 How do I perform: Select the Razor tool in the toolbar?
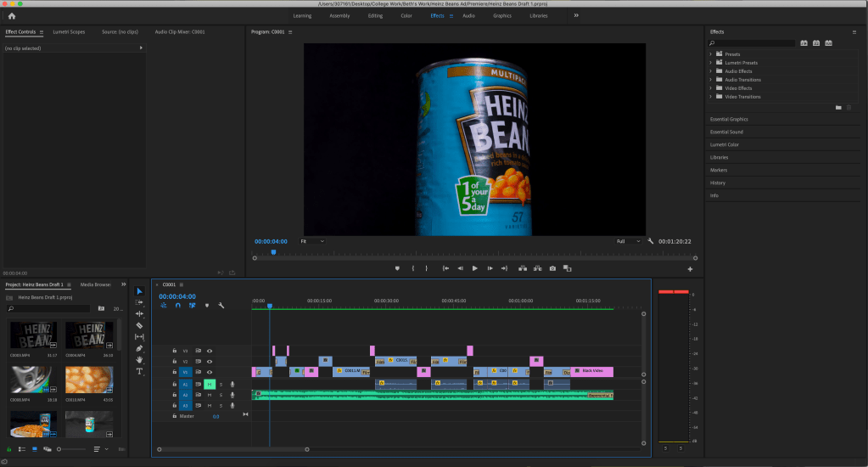point(140,325)
